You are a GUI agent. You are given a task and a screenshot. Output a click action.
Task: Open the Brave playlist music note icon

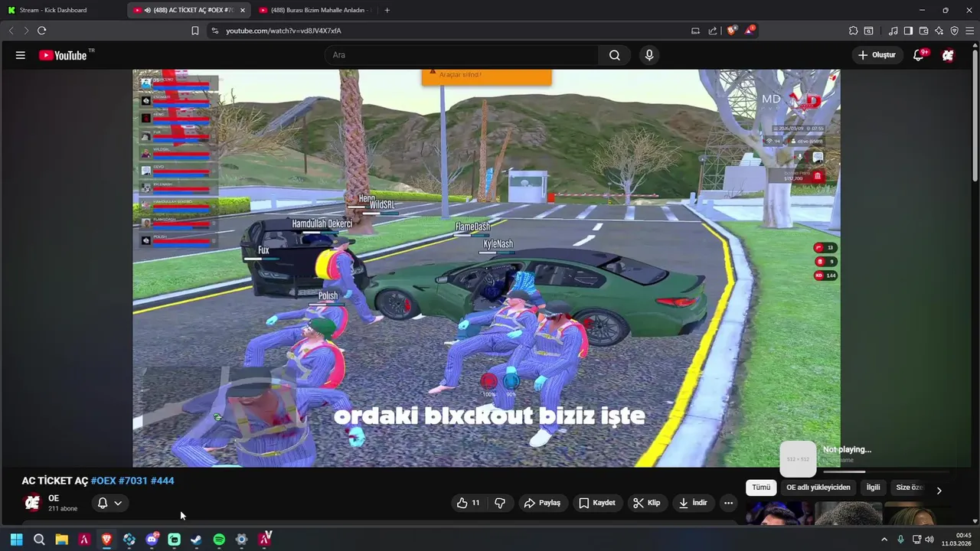[x=893, y=31]
